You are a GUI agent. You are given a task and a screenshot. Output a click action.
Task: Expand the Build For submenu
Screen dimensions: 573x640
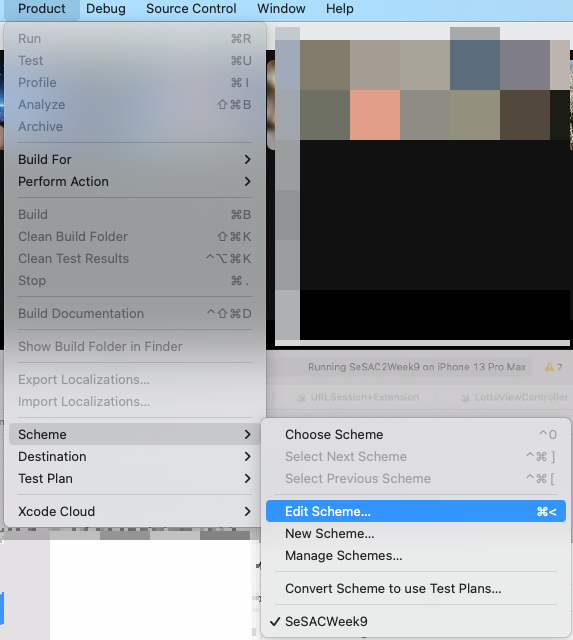click(x=135, y=160)
